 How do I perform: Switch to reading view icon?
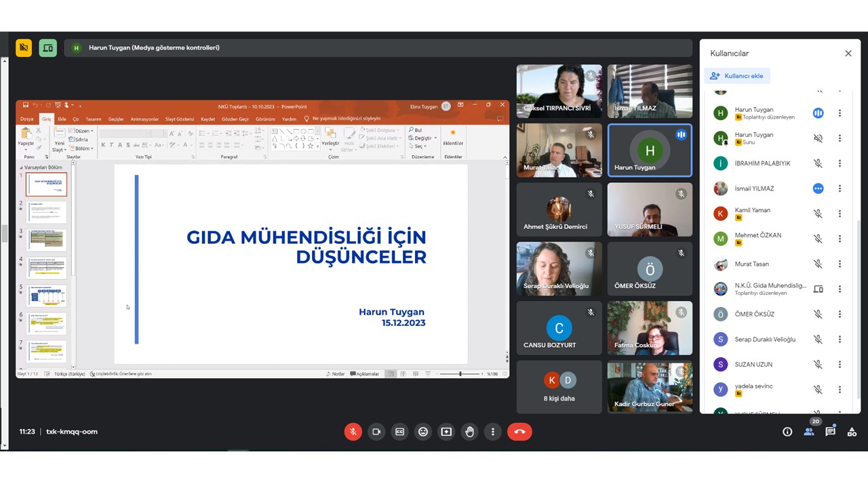[x=415, y=373]
